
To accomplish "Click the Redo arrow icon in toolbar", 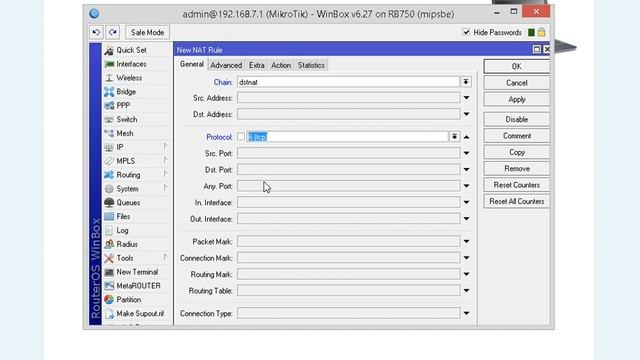I will click(x=113, y=32).
